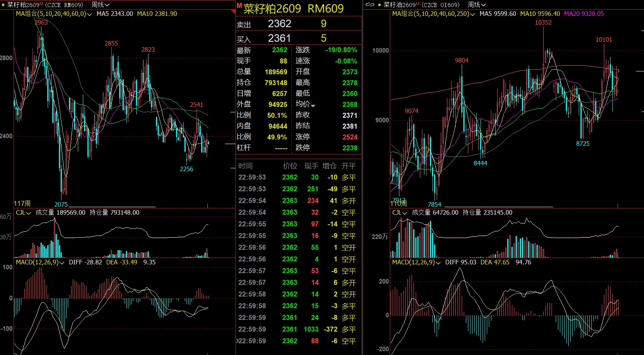Click the 卖出 ask price 2362

279,24
